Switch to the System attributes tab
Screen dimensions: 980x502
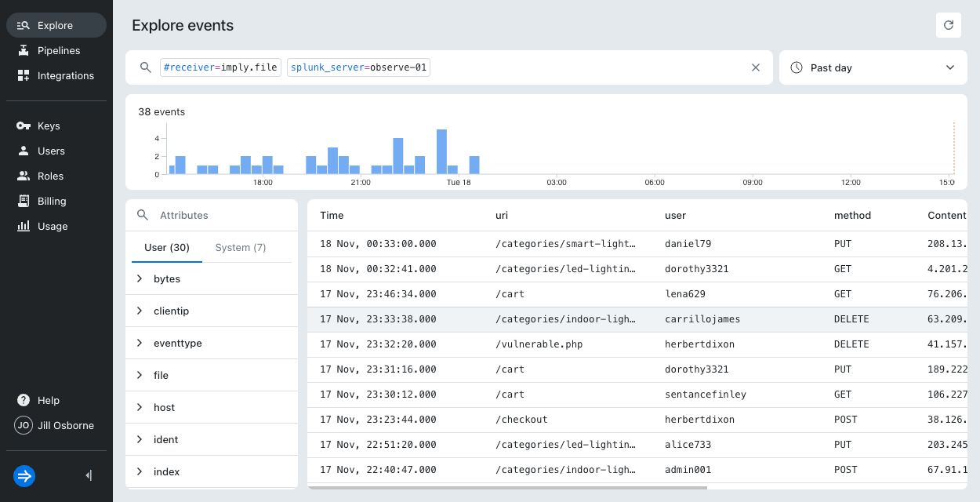[240, 247]
